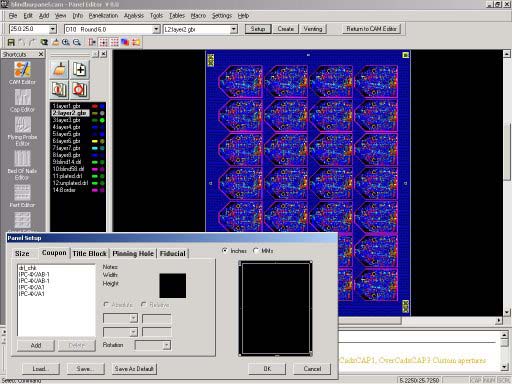Expand the D10 Round 6.0 aperture dropdown
The height and width of the screenshot is (384, 512).
click(x=156, y=29)
